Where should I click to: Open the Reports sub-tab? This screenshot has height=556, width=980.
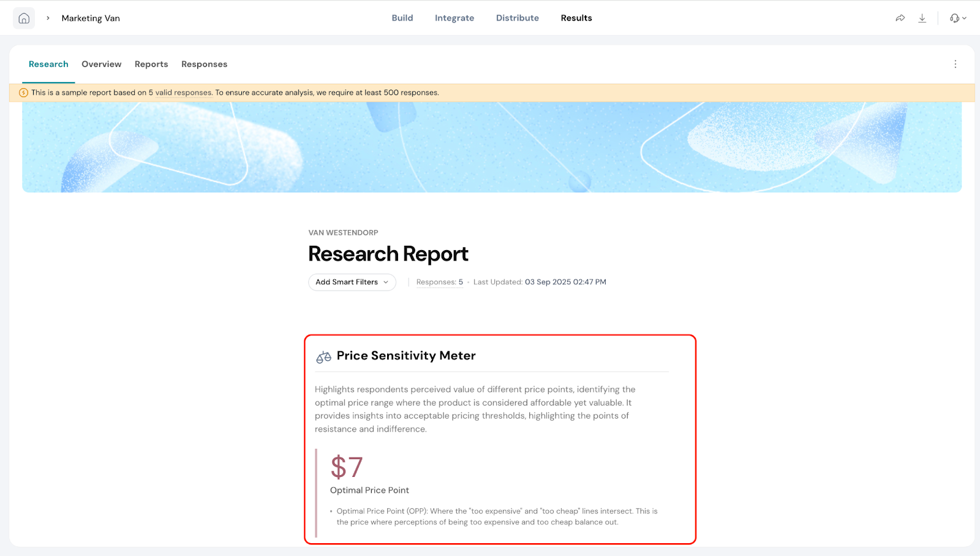tap(151, 64)
